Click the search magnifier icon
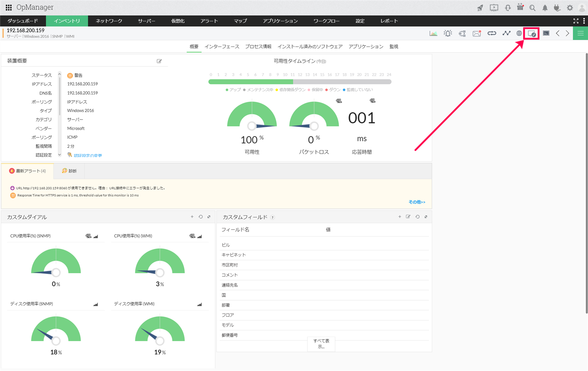 (532, 7)
